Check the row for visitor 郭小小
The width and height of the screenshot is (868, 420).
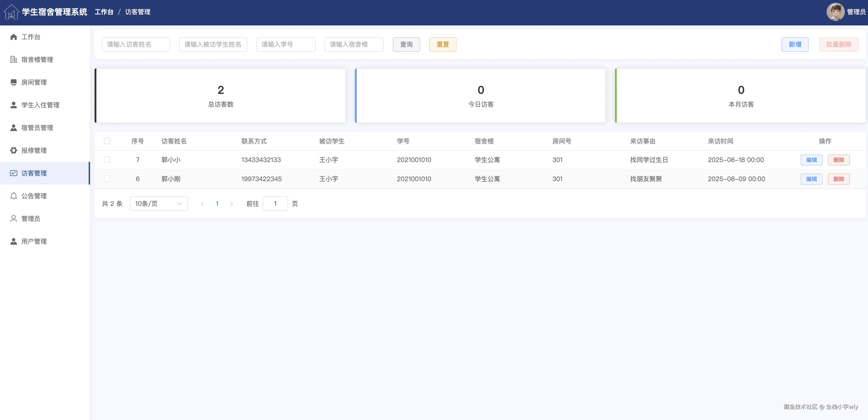click(x=107, y=160)
